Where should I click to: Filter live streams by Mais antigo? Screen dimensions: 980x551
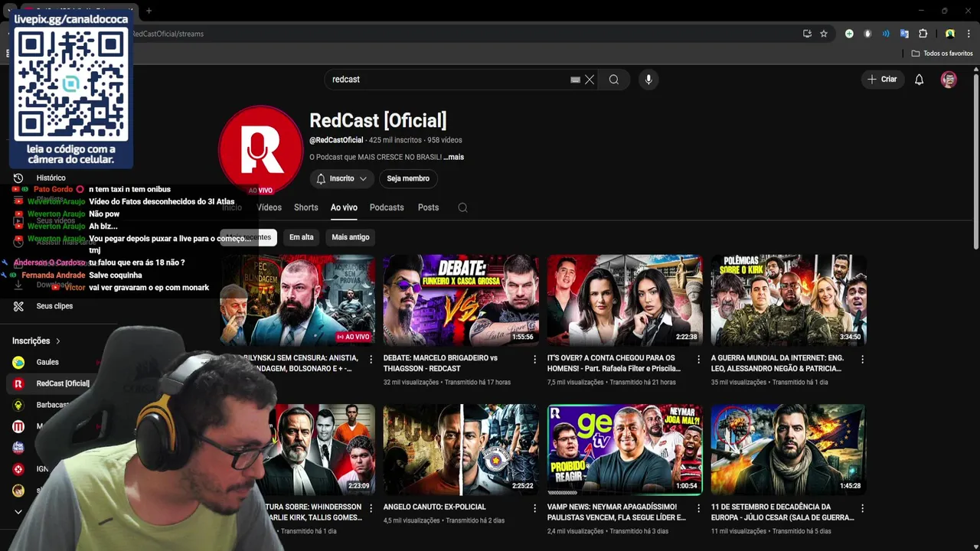(x=351, y=237)
